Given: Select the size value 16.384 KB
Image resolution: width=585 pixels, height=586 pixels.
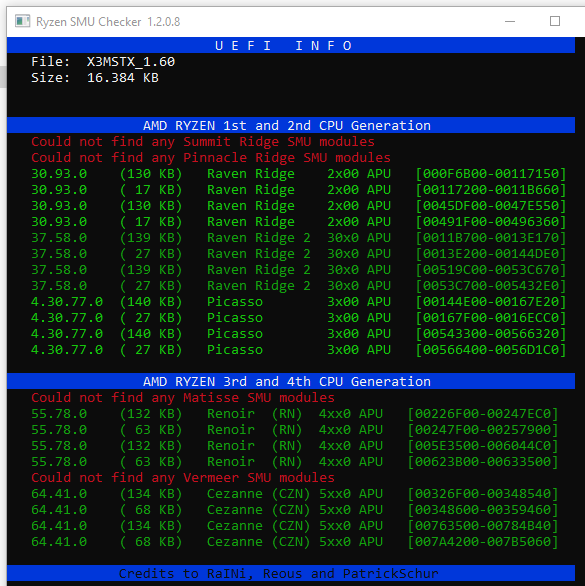Looking at the screenshot, I should click(x=123, y=78).
